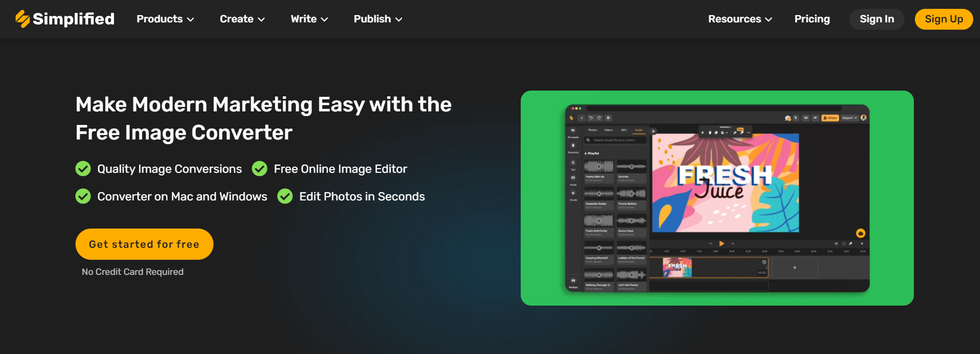Select the Videos tab in the editor preview
The height and width of the screenshot is (354, 980).
click(x=608, y=130)
